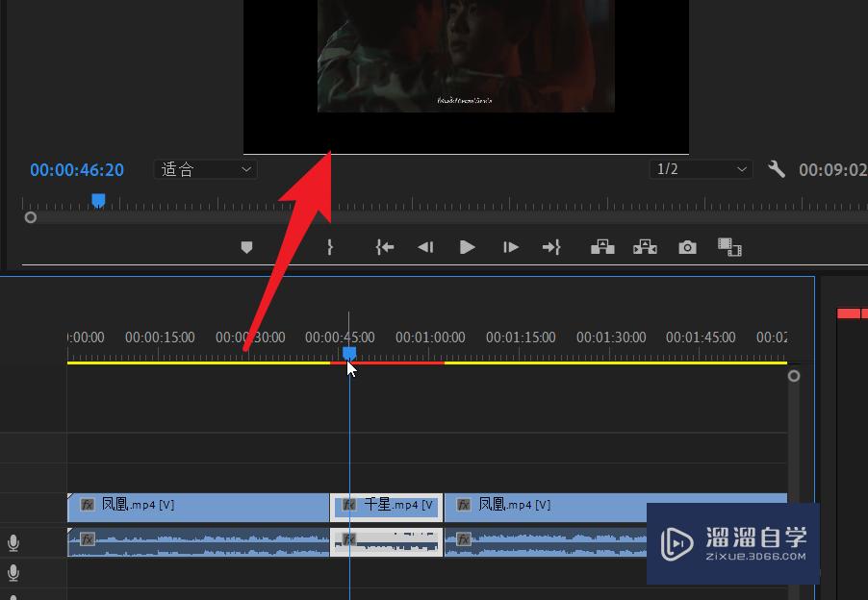
Task: Select the first 凤凰.mp4 [V] video clip
Action: point(198,507)
